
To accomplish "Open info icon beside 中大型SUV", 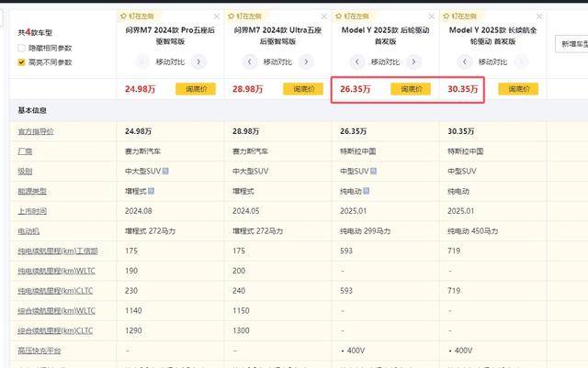I will [x=165, y=171].
